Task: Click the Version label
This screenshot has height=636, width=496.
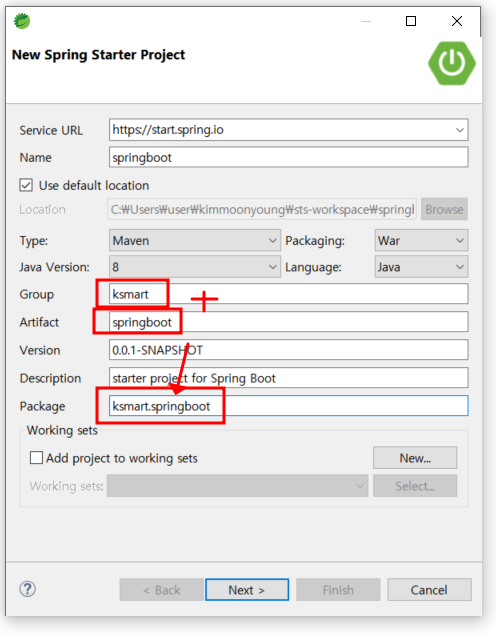Action: 40,350
